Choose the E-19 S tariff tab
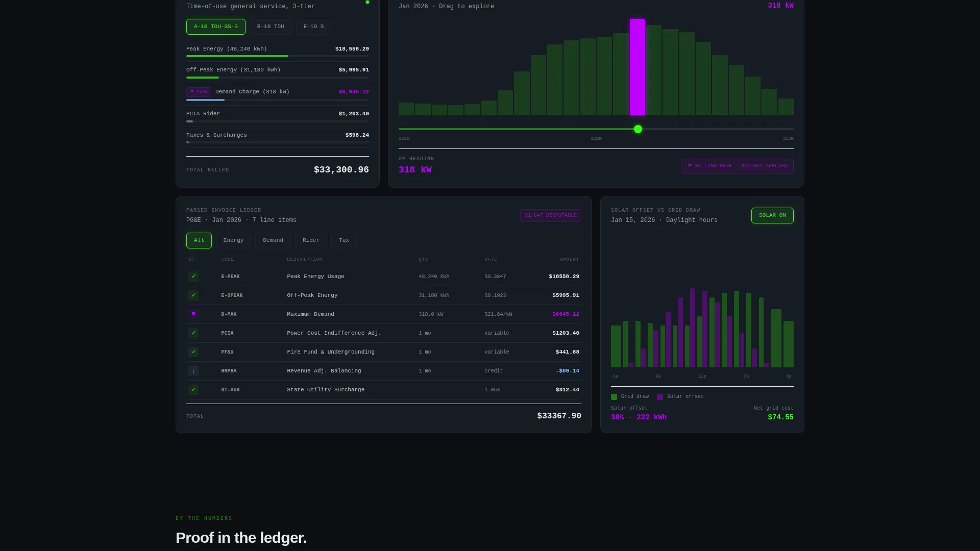This screenshot has width=980, height=551. click(x=313, y=27)
